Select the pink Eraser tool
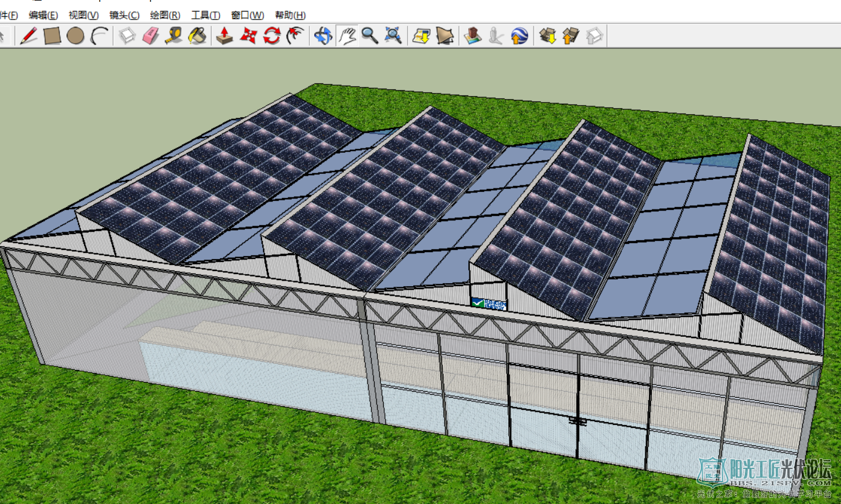 pyautogui.click(x=150, y=36)
